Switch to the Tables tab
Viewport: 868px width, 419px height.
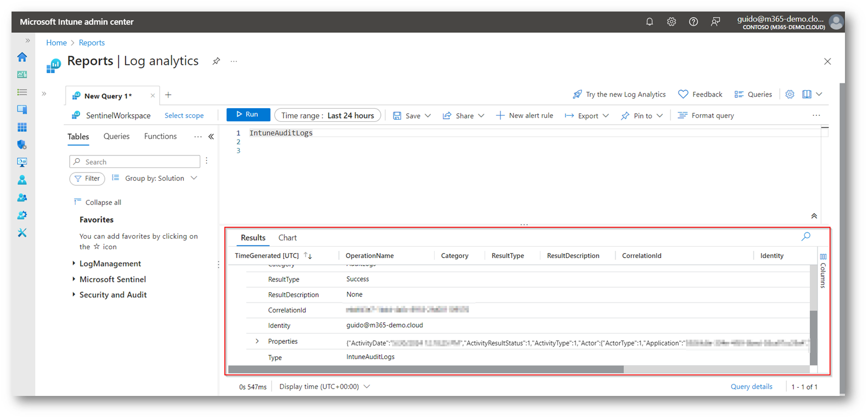(x=78, y=137)
